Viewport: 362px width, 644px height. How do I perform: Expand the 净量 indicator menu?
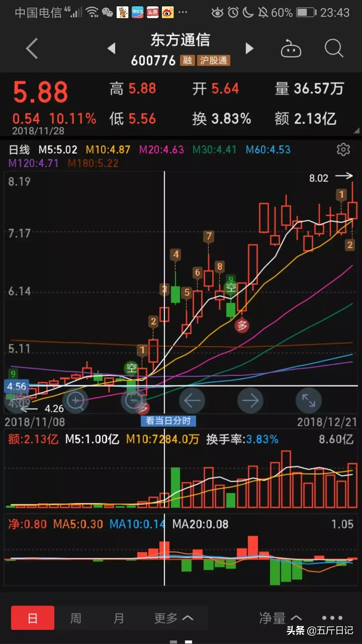pyautogui.click(x=281, y=618)
